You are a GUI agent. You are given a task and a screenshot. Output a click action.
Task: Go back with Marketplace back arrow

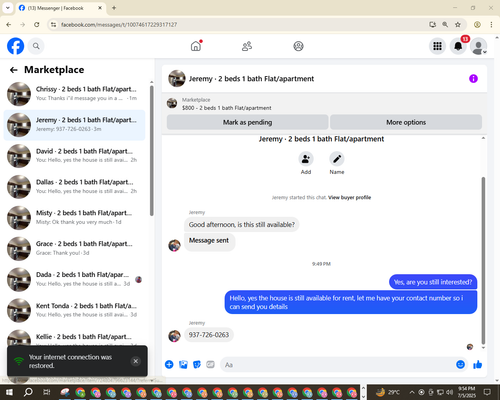[14, 70]
